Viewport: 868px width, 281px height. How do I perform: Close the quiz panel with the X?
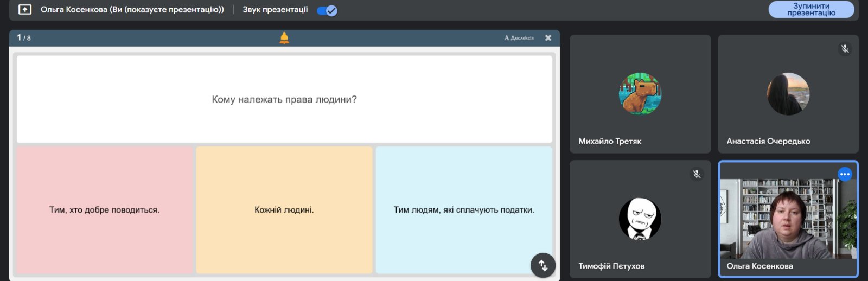548,38
